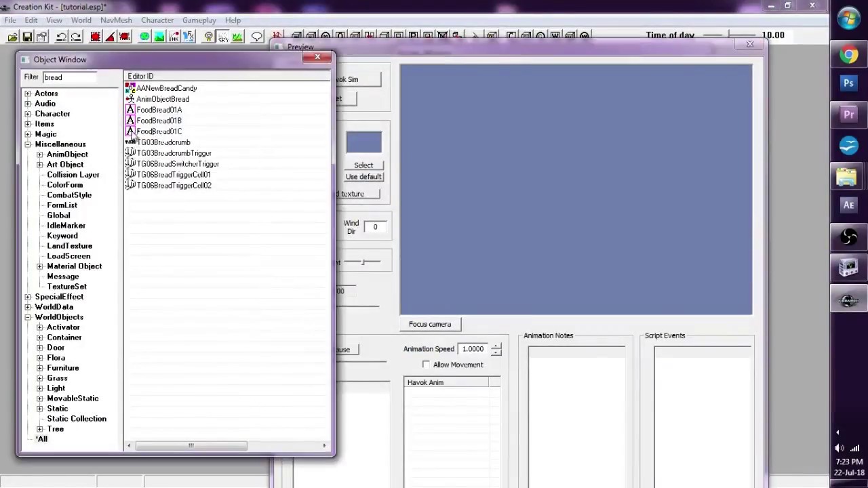Click the Wind Dir value field
Screen dimensions: 868x488
[x=375, y=227]
